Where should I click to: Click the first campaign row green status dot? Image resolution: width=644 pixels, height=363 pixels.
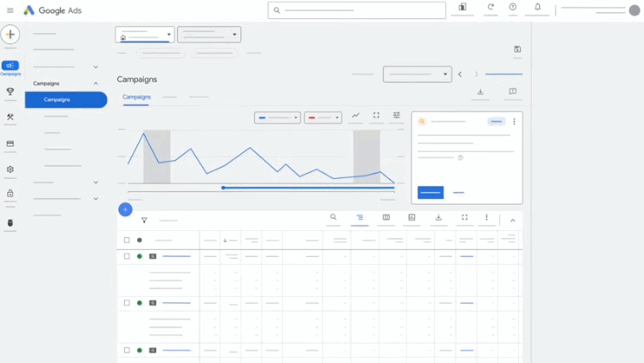pos(140,256)
